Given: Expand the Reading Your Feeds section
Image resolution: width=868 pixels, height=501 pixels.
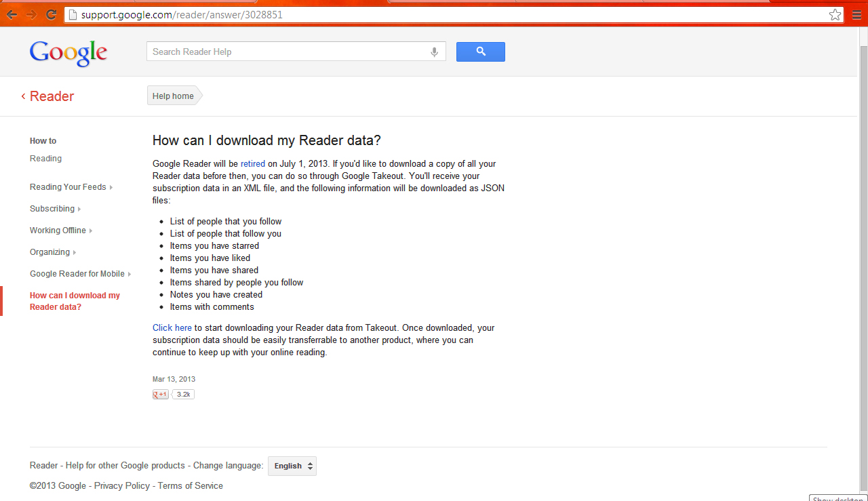Looking at the screenshot, I should pos(71,187).
